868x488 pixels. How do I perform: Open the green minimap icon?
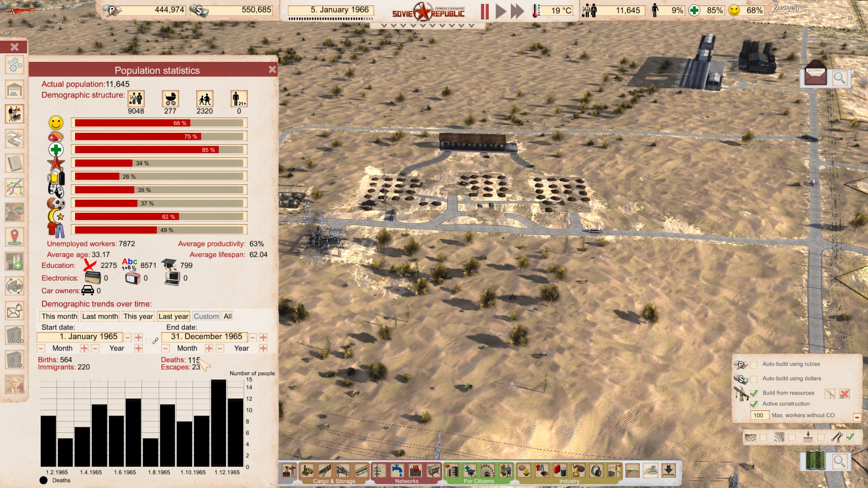[815, 461]
